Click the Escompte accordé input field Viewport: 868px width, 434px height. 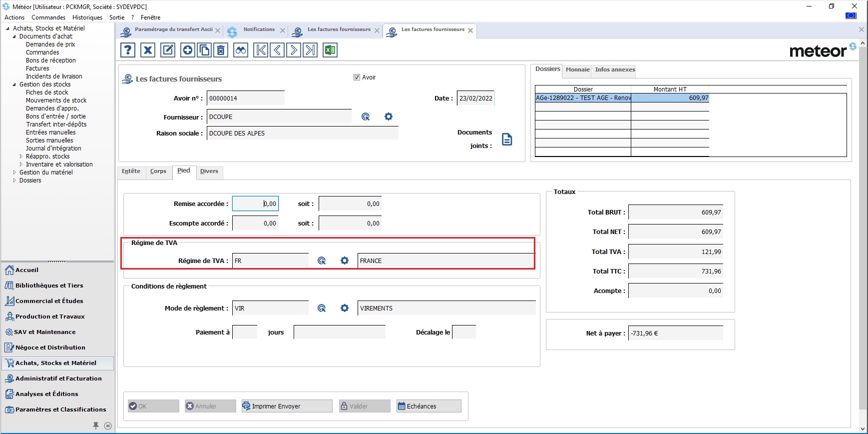255,223
